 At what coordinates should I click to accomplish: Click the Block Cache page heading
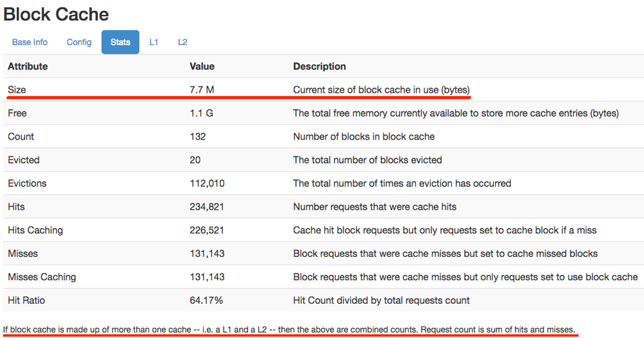tap(56, 14)
